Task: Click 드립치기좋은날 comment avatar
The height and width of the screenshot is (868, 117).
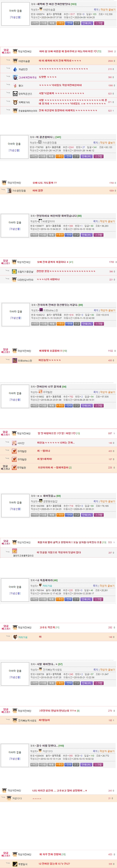Action: tap(14, 271)
